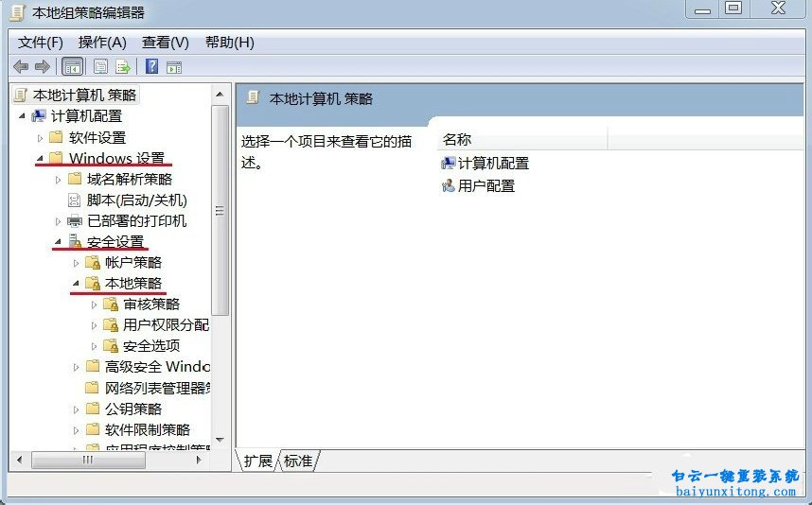The image size is (812, 505).
Task: Expand the 公钥策略 node
Action: pyautogui.click(x=76, y=409)
